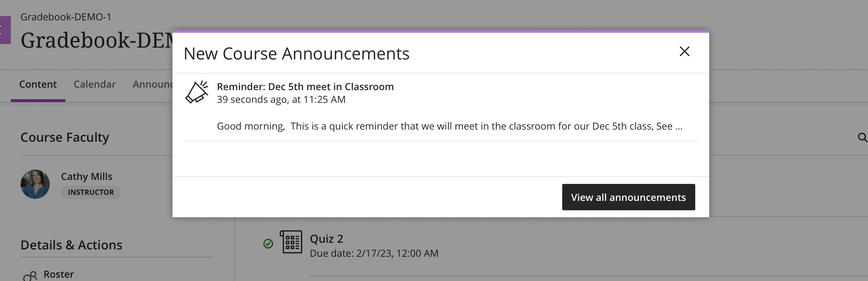Click the Course Faculty heading

point(65,137)
